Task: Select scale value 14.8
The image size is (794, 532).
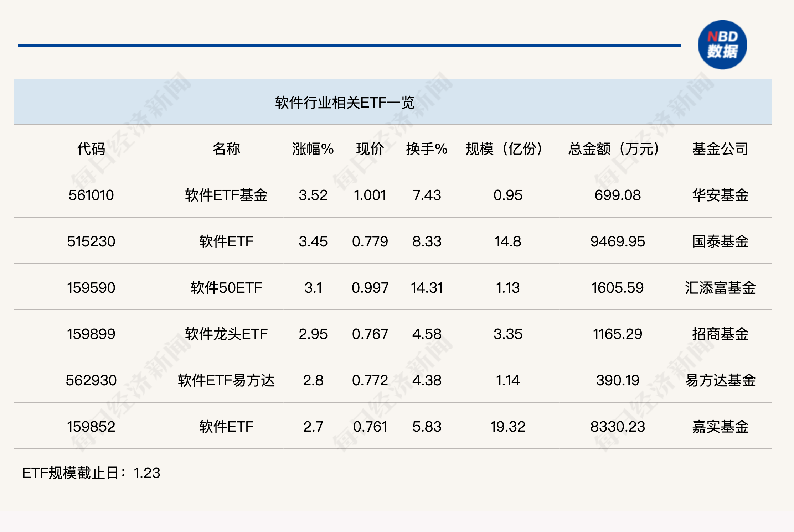Action: pos(508,241)
